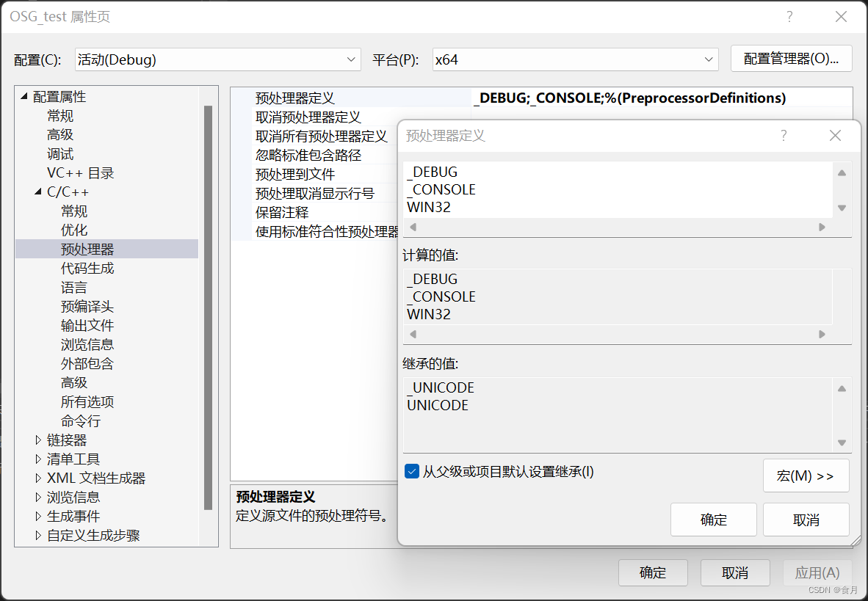Screen dimensions: 868x601
Task: Click 确定 in the 预处理器定义 dialog
Action: pos(713,520)
